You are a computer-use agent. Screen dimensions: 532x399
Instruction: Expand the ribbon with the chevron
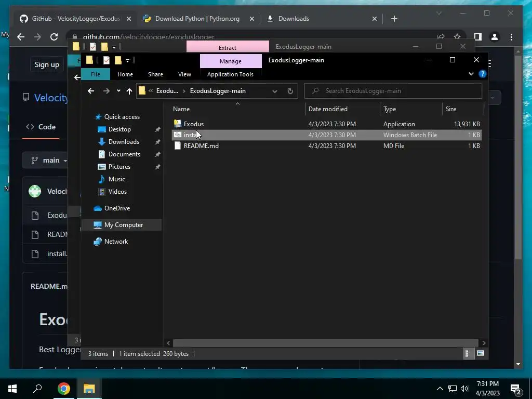471,74
